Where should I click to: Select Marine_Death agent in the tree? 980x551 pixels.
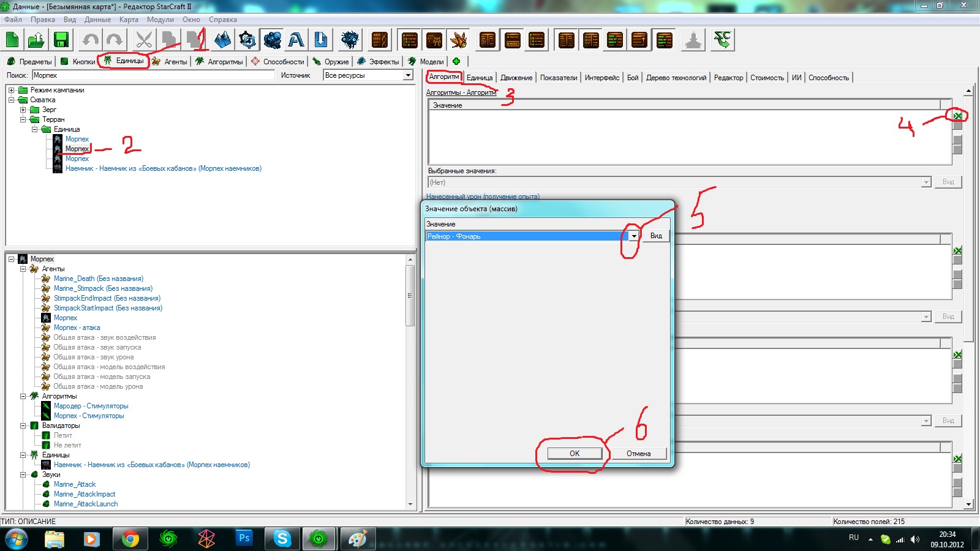click(99, 279)
